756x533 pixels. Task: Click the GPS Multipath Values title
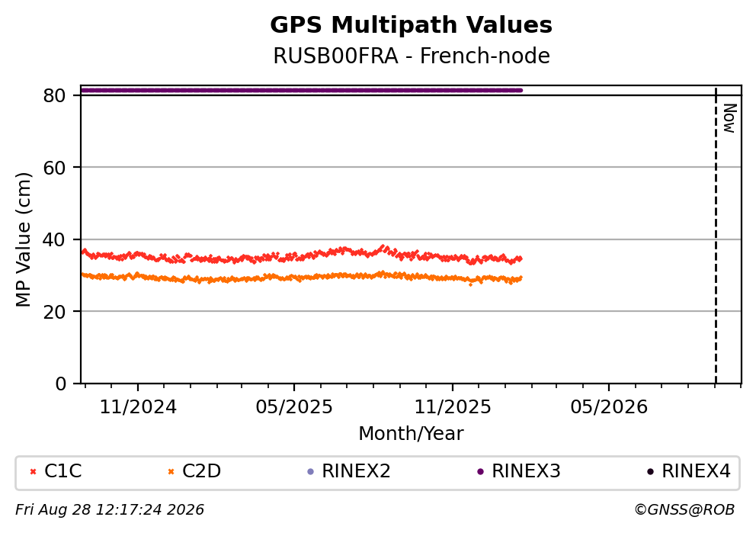(x=412, y=24)
